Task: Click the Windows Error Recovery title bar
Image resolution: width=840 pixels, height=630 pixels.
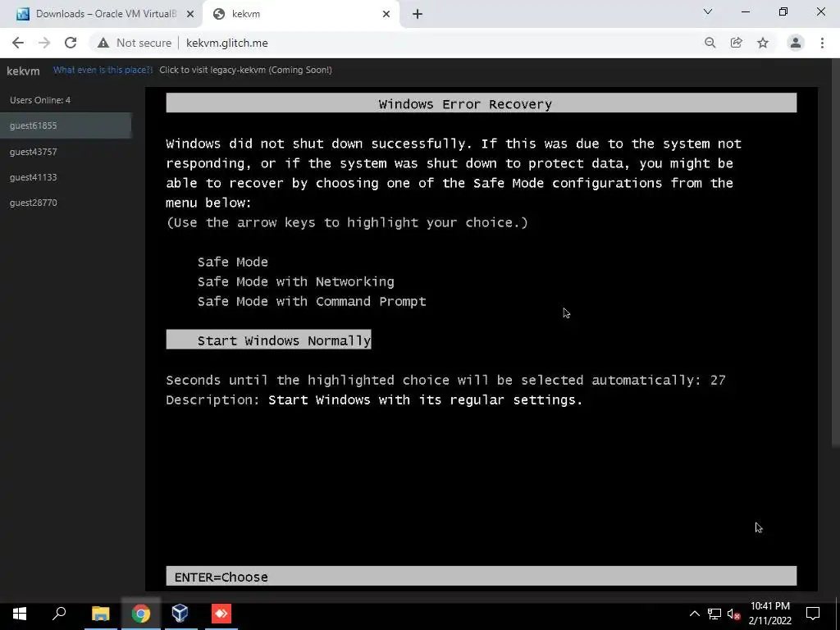Action: 481,103
